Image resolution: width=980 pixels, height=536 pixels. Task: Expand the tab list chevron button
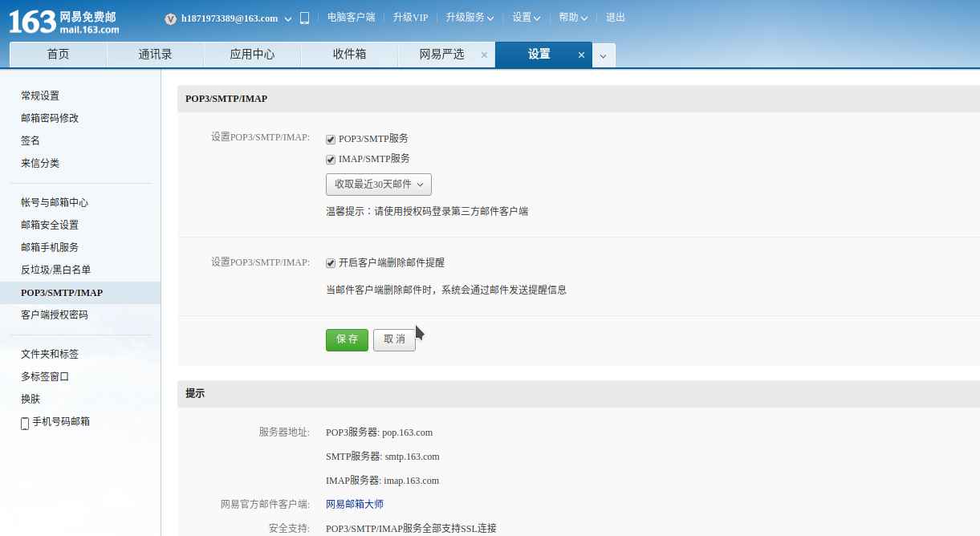coord(604,55)
